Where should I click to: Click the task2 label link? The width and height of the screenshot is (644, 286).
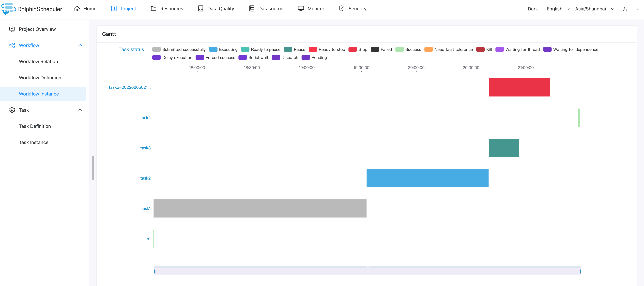pos(145,178)
